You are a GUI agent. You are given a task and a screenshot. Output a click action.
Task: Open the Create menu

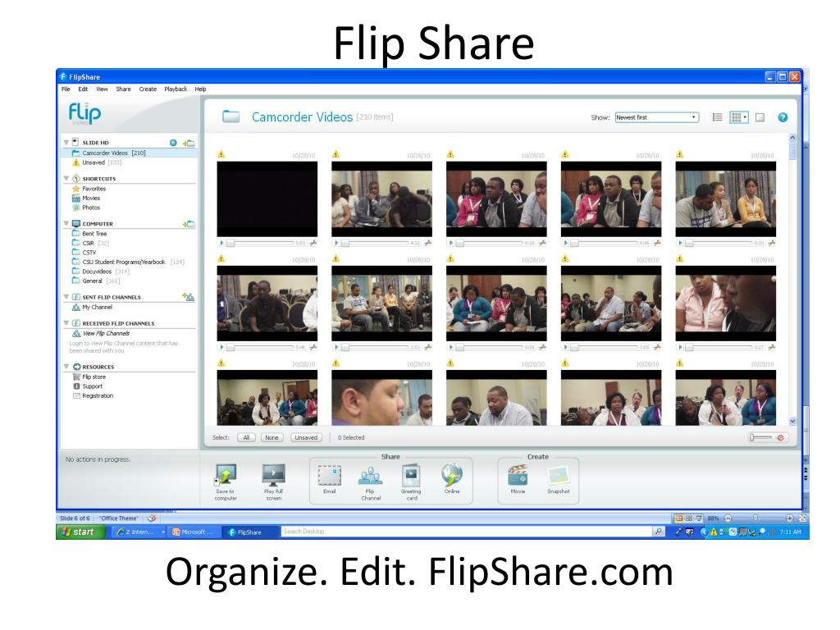(148, 89)
